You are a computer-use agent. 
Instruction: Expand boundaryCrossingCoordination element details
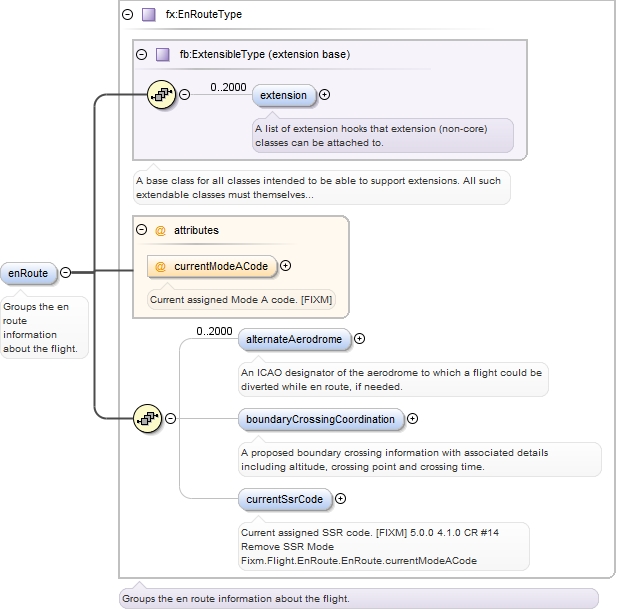412,419
